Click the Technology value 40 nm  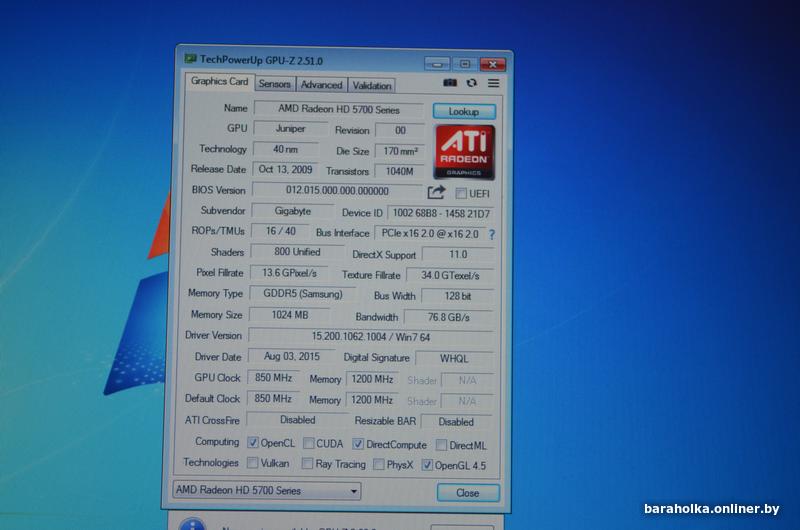point(286,149)
